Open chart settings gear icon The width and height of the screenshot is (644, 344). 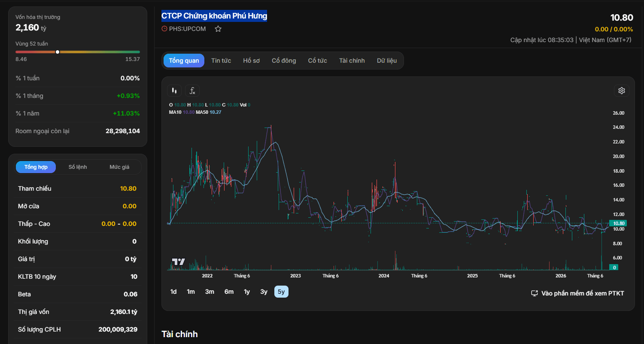[x=621, y=91]
